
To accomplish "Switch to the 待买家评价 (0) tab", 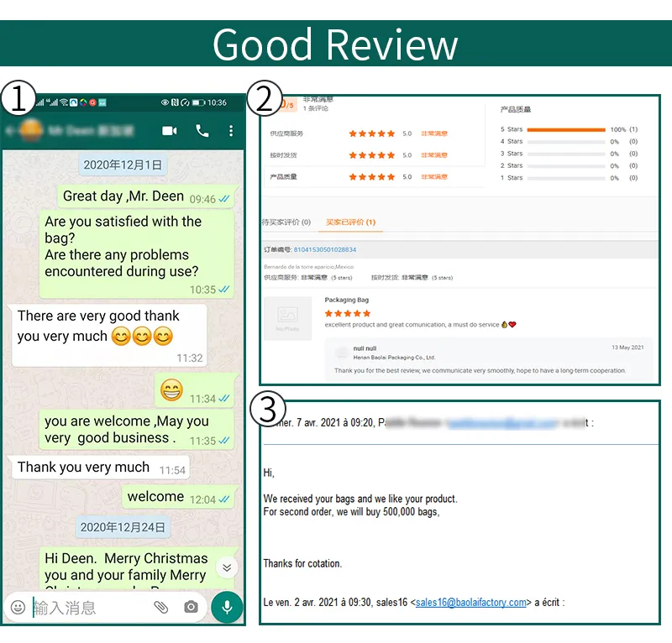I will pos(286,222).
